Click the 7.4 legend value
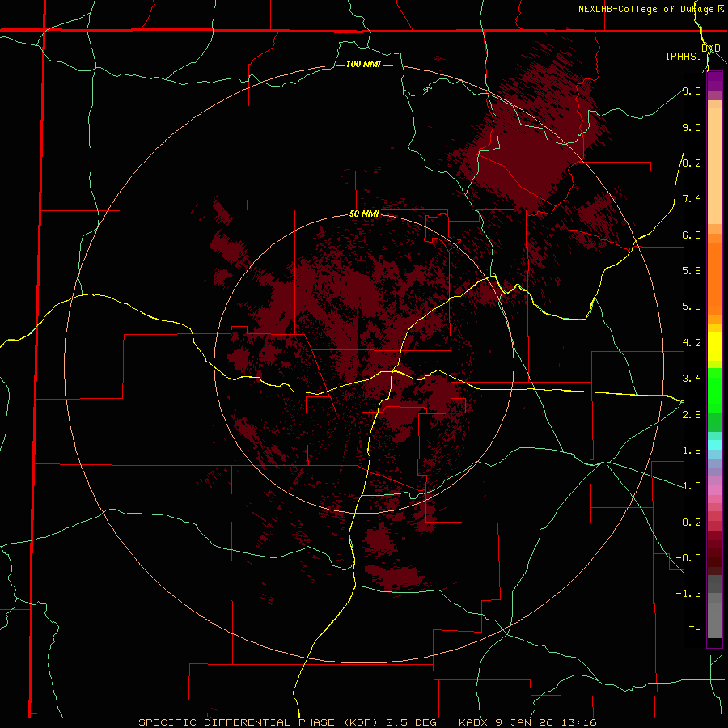This screenshot has height=728, width=728. pyautogui.click(x=692, y=199)
